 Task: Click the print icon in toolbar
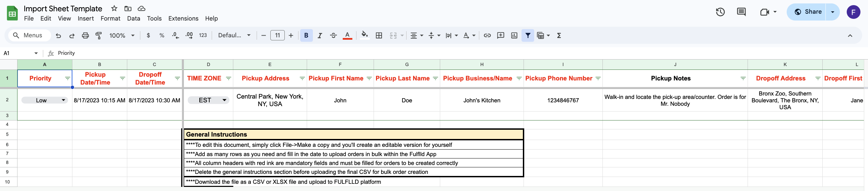click(x=85, y=36)
